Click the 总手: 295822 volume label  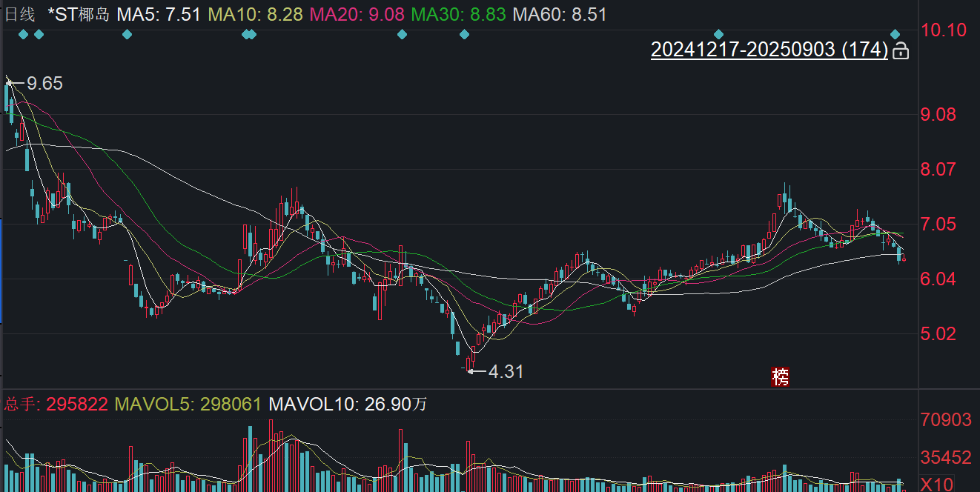coord(56,405)
